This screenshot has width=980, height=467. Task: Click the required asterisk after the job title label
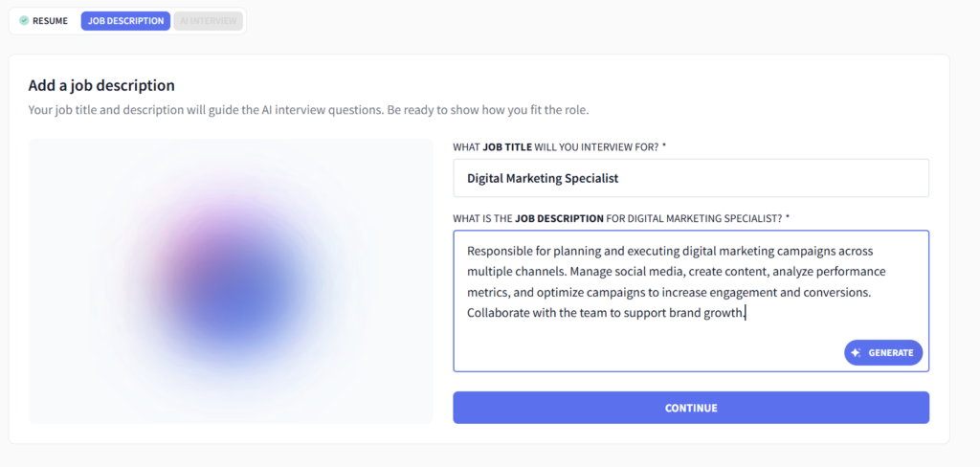click(x=664, y=146)
